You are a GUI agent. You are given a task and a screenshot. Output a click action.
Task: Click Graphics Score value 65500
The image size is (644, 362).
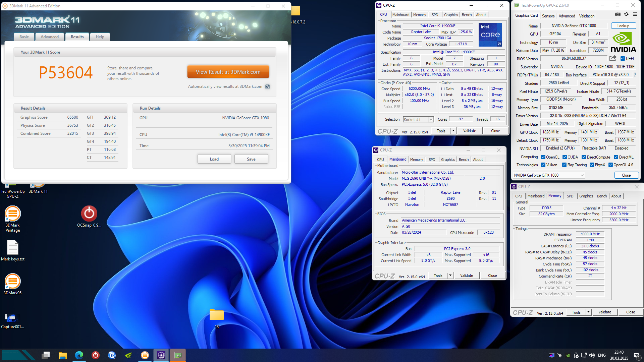[72, 117]
